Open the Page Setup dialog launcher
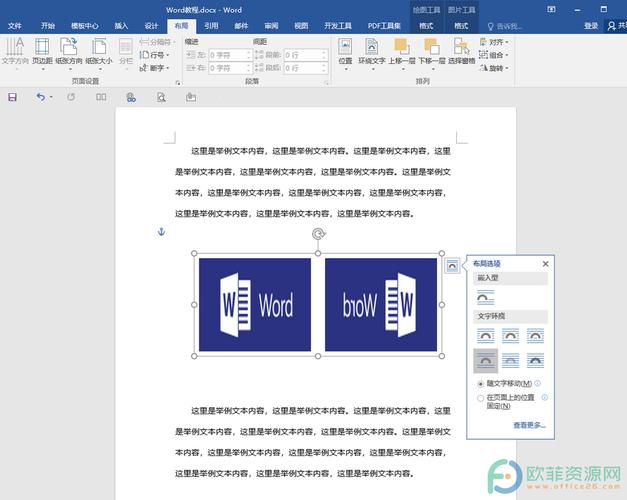Image resolution: width=627 pixels, height=500 pixels. pyautogui.click(x=178, y=83)
